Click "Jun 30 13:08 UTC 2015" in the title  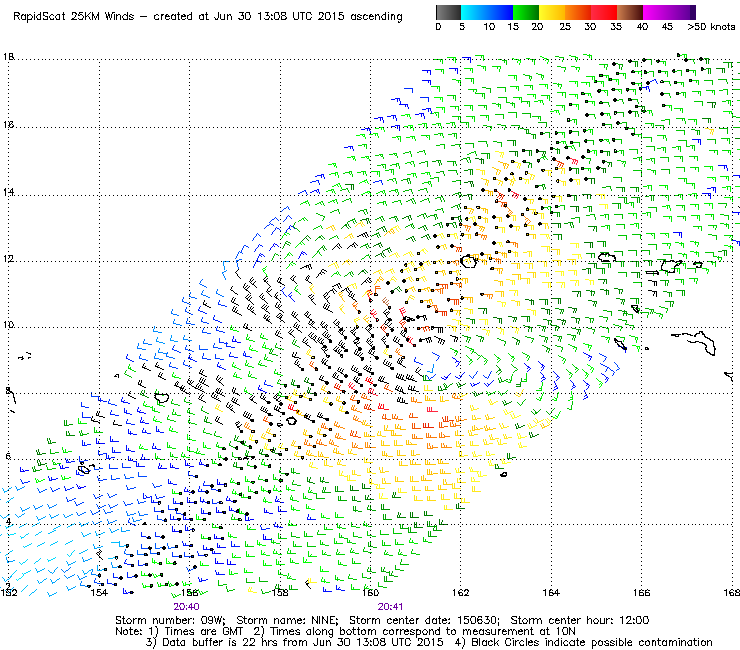(x=278, y=17)
